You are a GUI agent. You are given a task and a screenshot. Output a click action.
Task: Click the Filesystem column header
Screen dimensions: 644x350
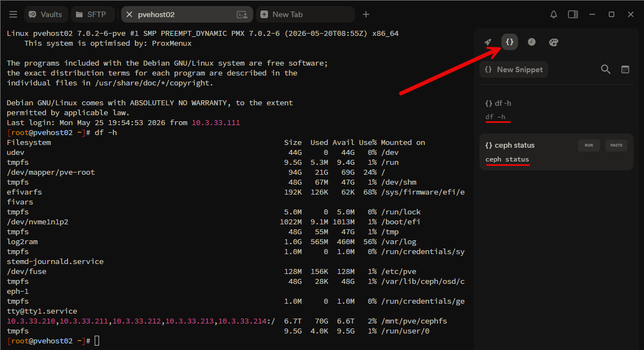coord(29,142)
